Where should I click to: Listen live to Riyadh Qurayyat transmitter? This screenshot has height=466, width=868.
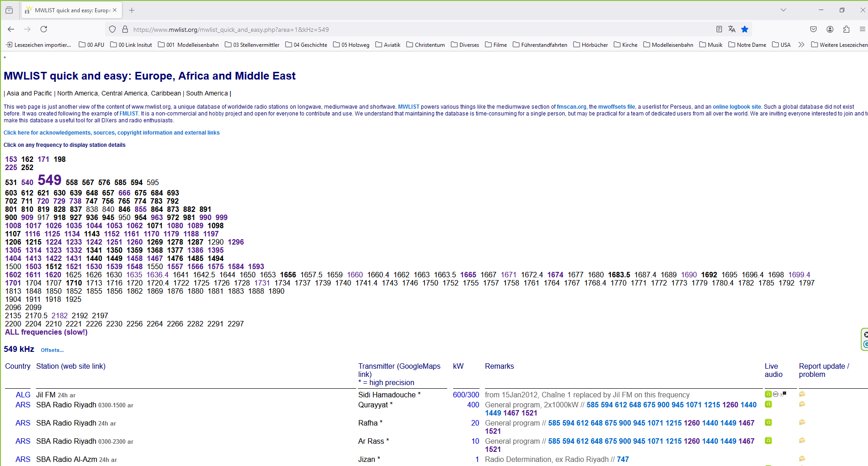(768, 404)
